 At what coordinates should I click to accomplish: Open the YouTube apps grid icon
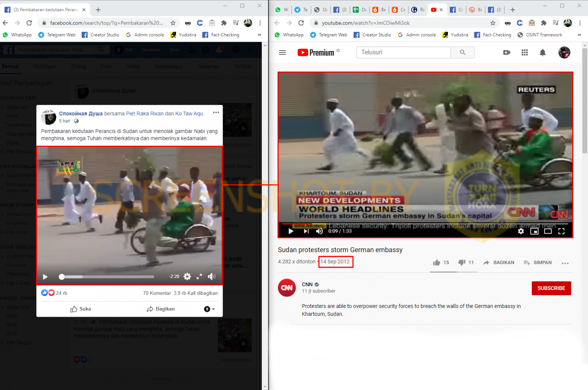[x=524, y=52]
